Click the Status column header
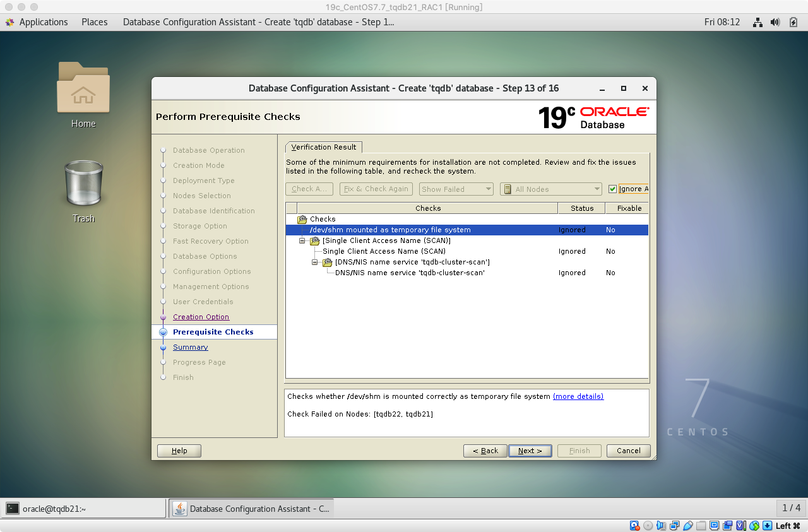 point(581,208)
